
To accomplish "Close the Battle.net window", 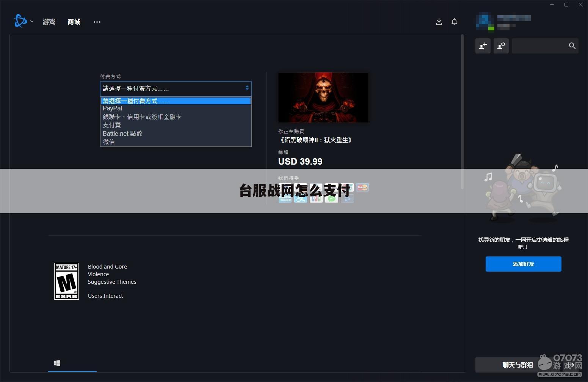I will [580, 5].
